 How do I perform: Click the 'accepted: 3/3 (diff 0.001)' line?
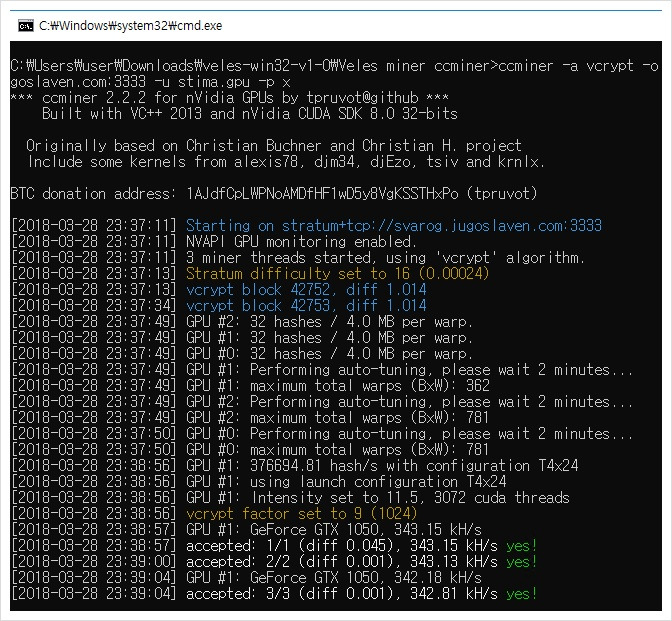pyautogui.click(x=274, y=594)
